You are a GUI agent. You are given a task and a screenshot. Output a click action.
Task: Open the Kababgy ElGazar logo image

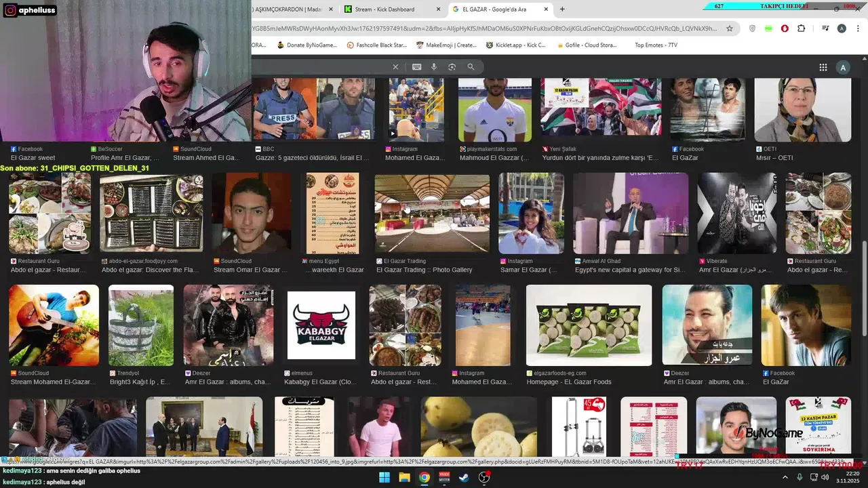coord(321,325)
